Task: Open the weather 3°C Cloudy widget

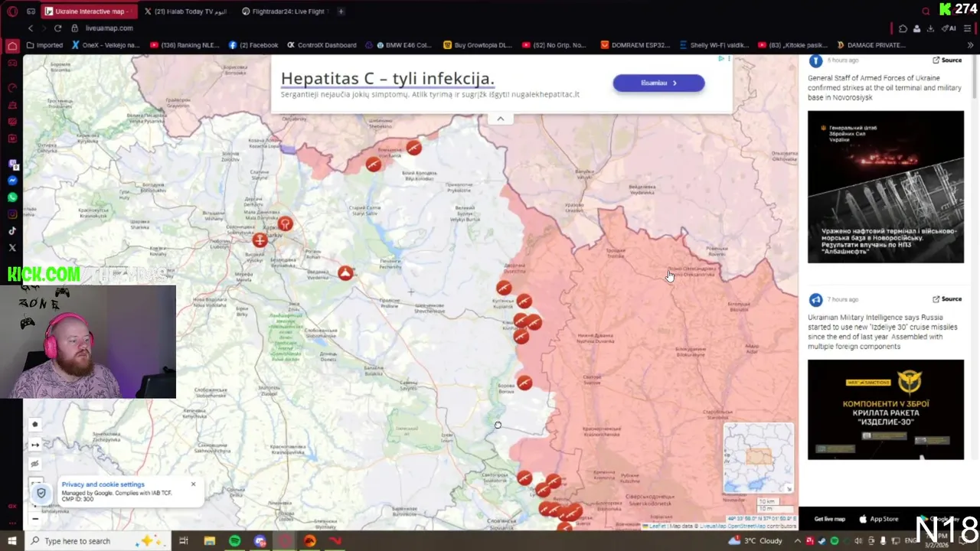Action: [756, 541]
